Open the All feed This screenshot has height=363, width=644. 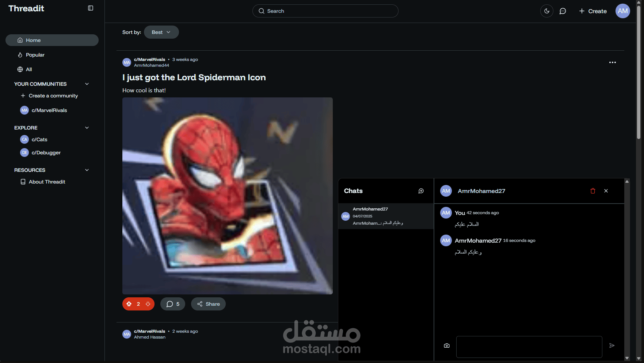[x=52, y=69]
